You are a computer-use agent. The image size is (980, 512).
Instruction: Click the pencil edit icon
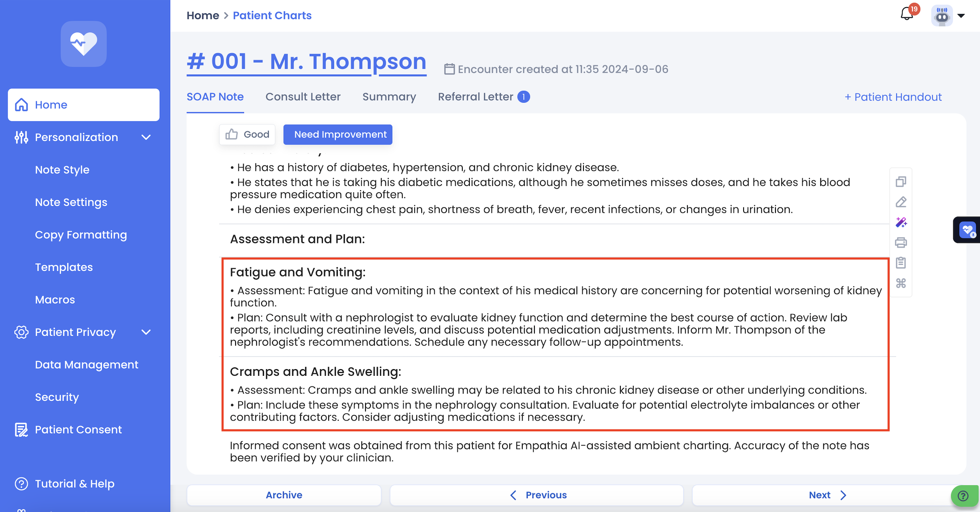901,202
